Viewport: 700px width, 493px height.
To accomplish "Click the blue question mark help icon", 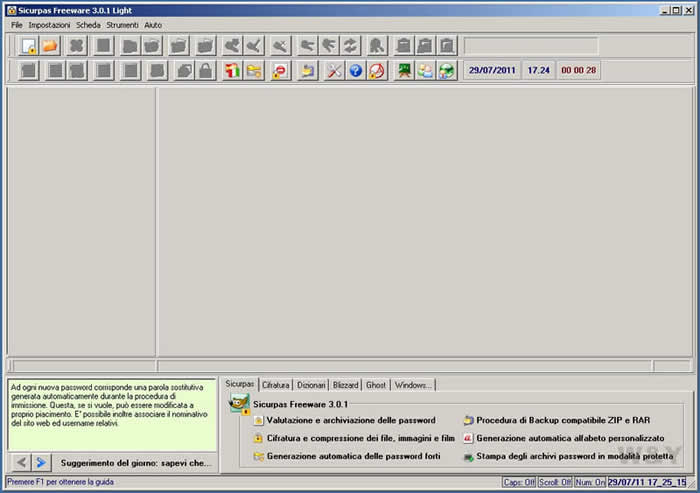I will coord(355,71).
